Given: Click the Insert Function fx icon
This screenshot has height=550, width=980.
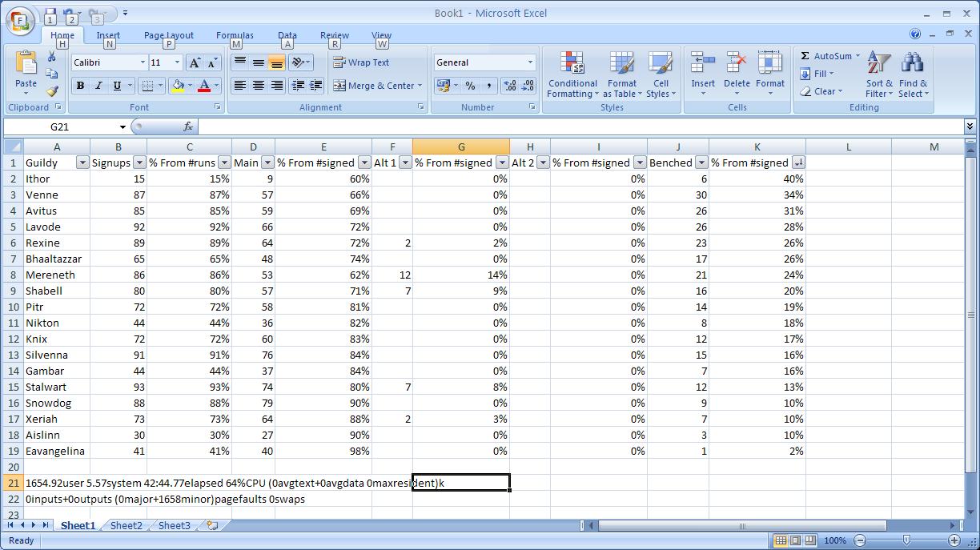Looking at the screenshot, I should (x=188, y=126).
